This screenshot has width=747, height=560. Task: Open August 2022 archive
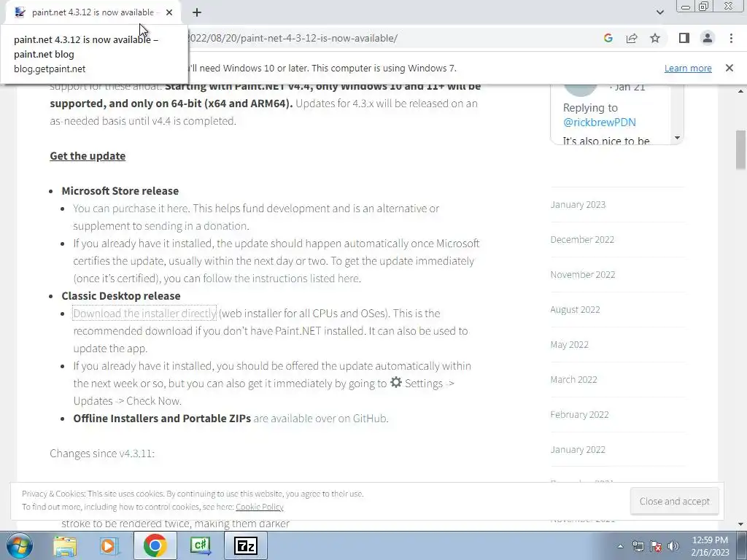tap(575, 309)
